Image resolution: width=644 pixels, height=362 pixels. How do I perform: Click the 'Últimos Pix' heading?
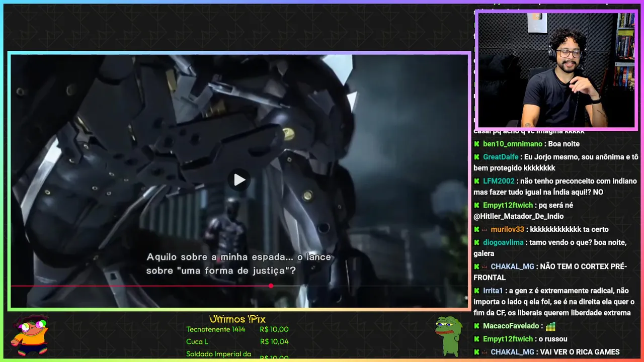click(x=237, y=319)
